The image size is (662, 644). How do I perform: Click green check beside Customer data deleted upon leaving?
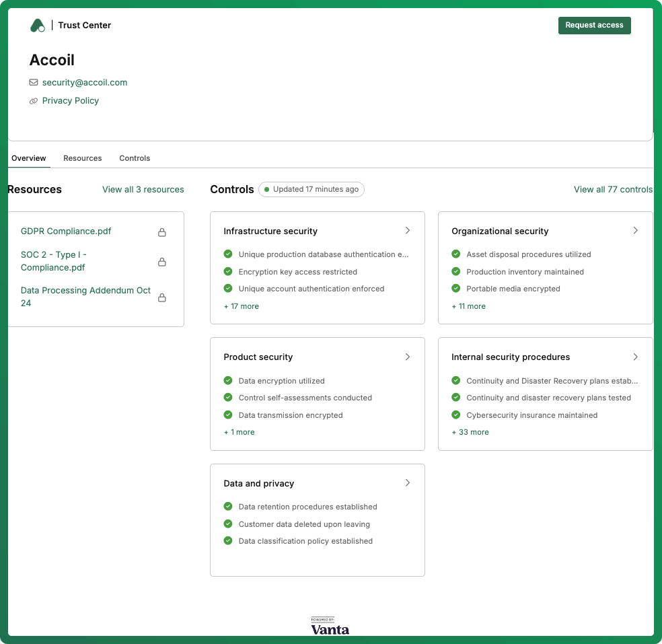point(228,524)
